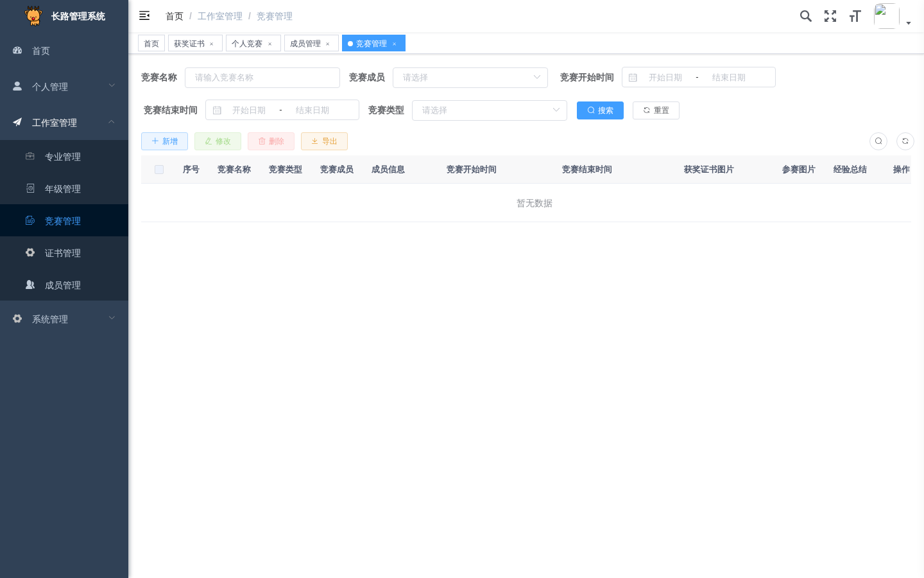Close the 获奖证书 tab
Image resolution: width=924 pixels, height=578 pixels.
pos(212,44)
